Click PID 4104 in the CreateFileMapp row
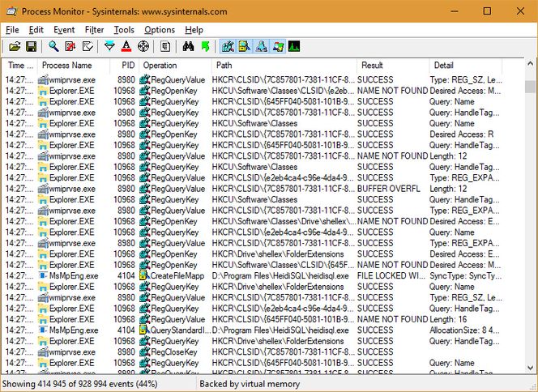The height and width of the screenshot is (392, 538). coord(126,275)
